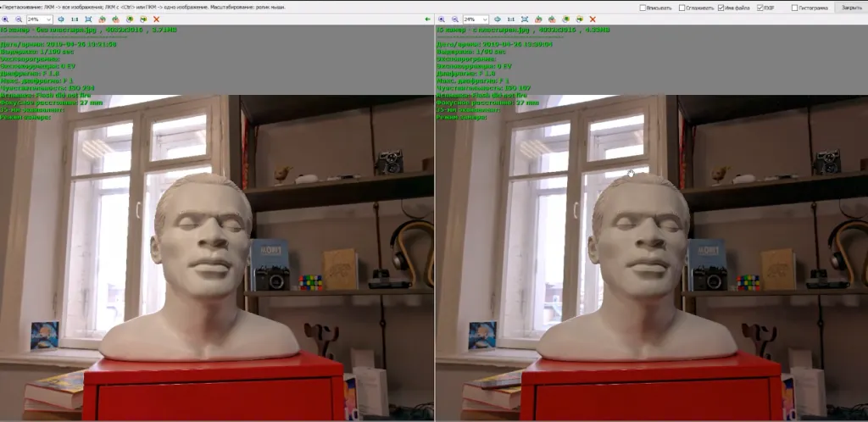Click zoom out icon in left panel
Screen dimensions: 868x422
click(18, 19)
